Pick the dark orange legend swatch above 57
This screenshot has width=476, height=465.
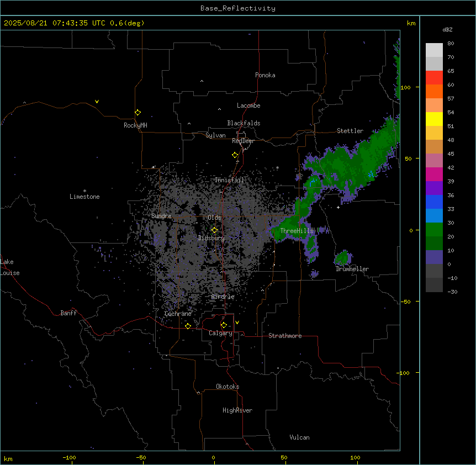click(434, 91)
